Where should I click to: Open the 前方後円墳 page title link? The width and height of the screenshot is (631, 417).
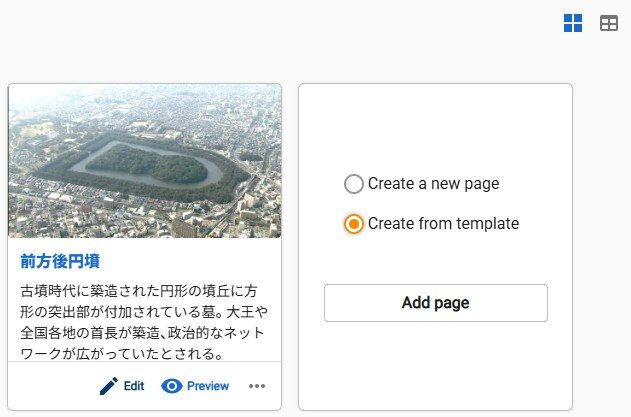pos(60,262)
